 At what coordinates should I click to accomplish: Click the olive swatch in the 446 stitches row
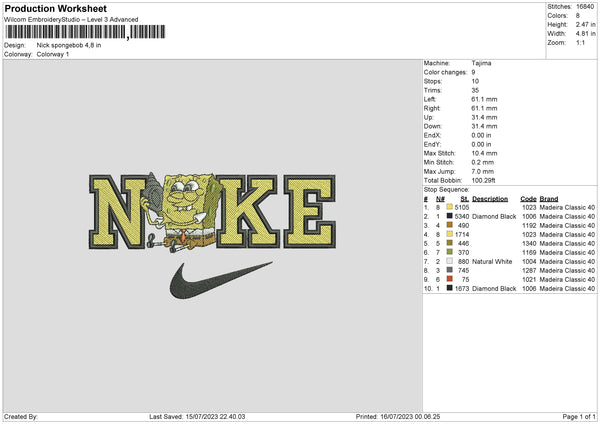pyautogui.click(x=449, y=243)
